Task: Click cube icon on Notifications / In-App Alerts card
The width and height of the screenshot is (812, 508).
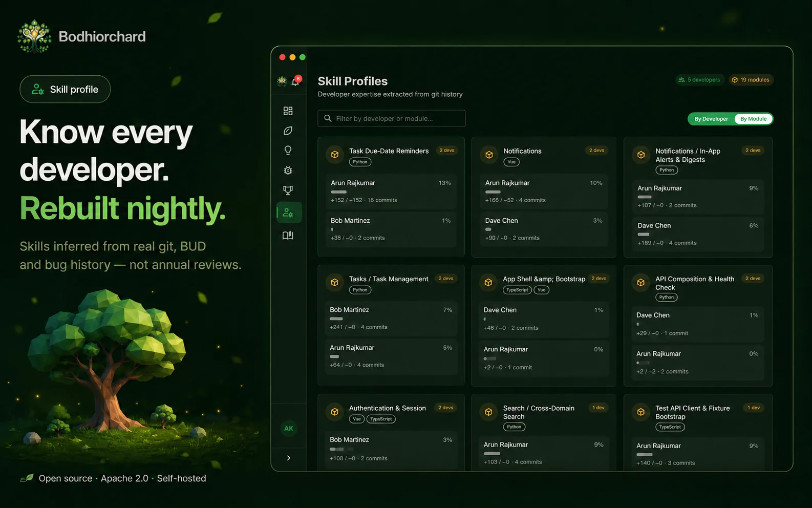Action: point(641,155)
